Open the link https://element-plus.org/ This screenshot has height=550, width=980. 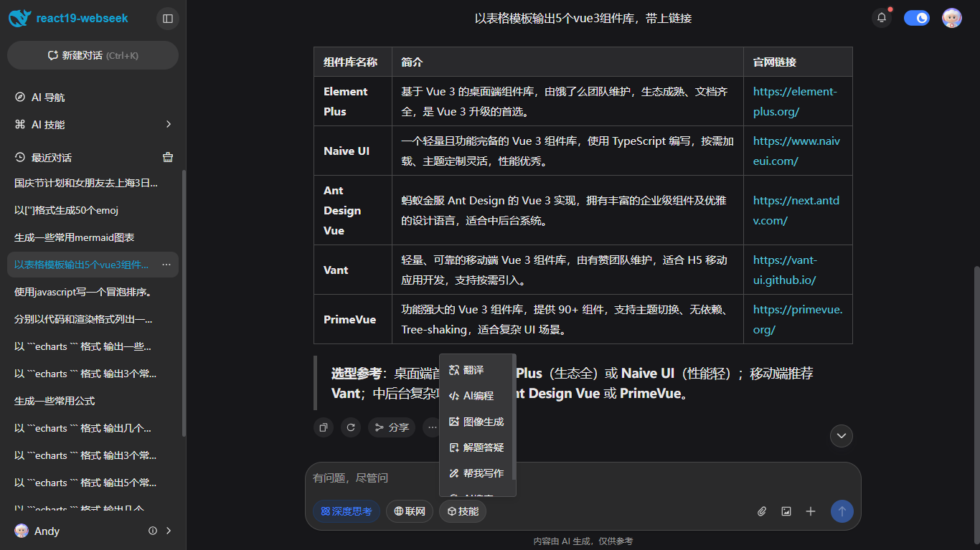point(795,101)
